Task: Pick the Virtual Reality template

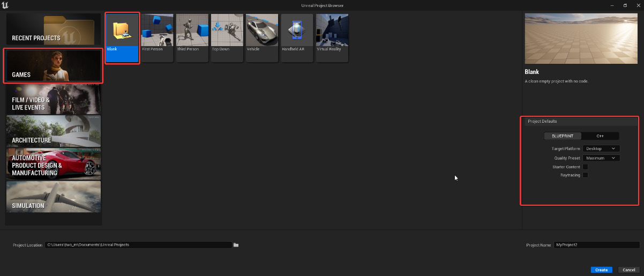Action: [x=332, y=38]
